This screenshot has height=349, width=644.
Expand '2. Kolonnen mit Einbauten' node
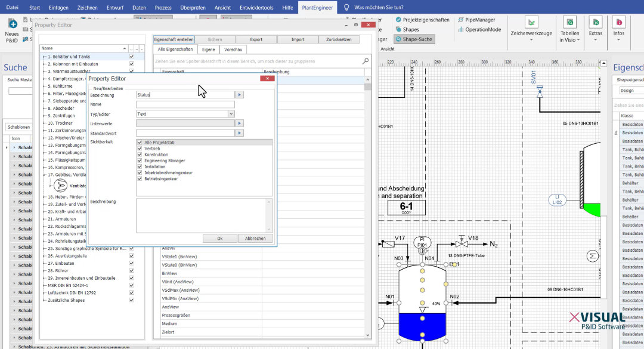pyautogui.click(x=44, y=64)
